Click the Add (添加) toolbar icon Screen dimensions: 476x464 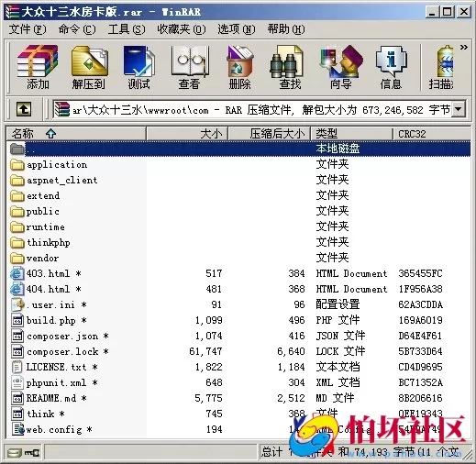click(x=38, y=67)
